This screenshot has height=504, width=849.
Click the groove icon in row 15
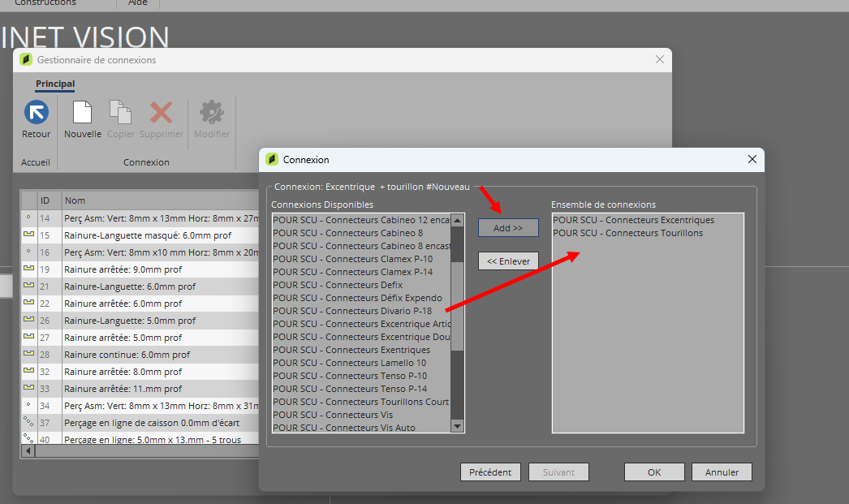point(28,235)
